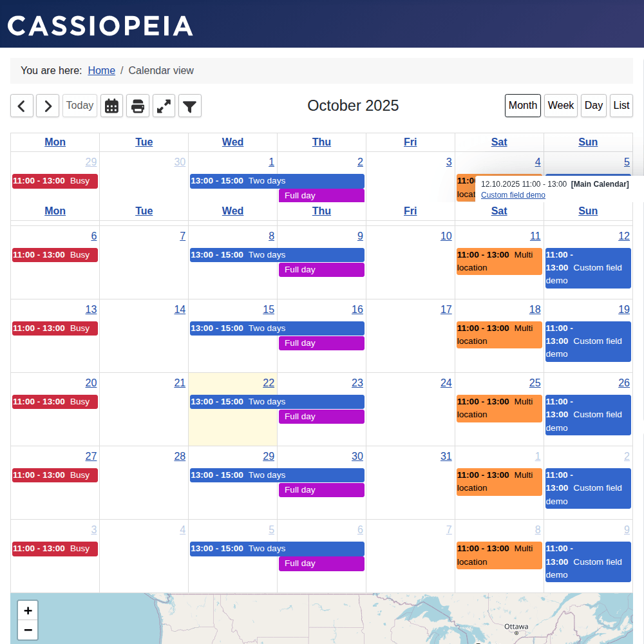Viewport: 644px width, 644px height.
Task: Open the Custom field demo tooltip link
Action: point(513,194)
